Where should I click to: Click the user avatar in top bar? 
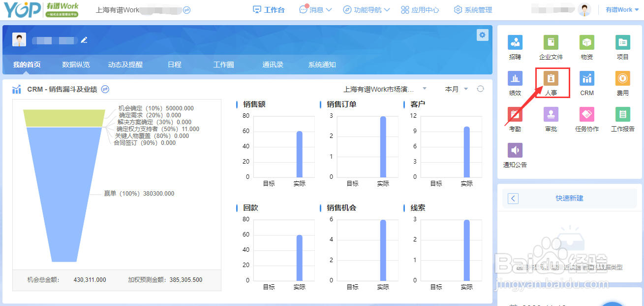click(584, 9)
